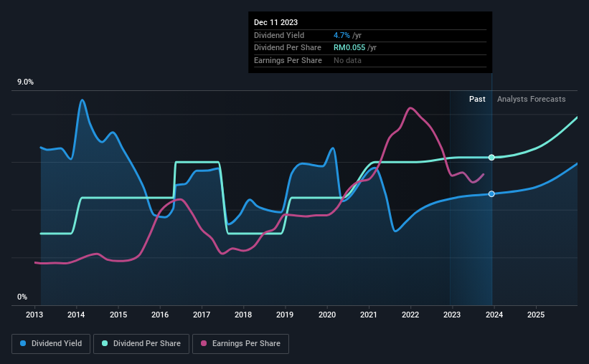
Task: Click the 2021 x-axis label
Action: click(x=369, y=315)
